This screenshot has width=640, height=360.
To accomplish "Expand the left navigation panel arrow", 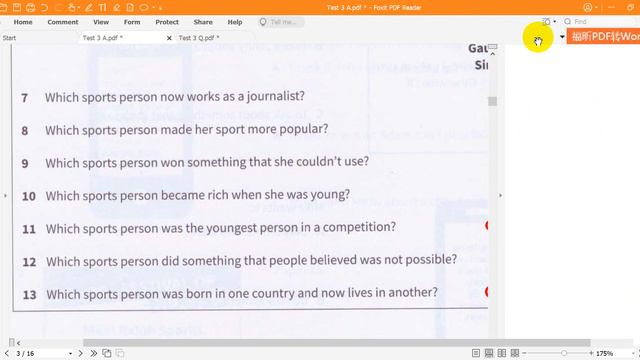I will (5, 196).
